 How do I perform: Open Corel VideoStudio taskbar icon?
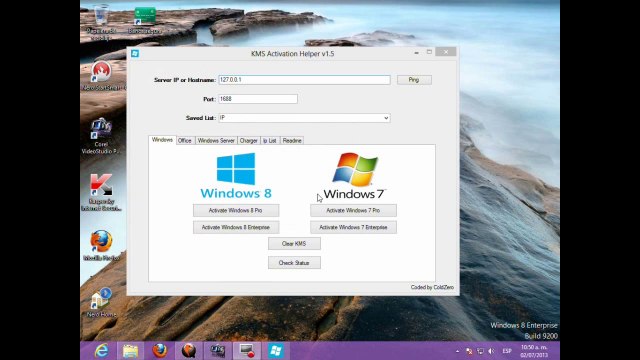pos(218,351)
